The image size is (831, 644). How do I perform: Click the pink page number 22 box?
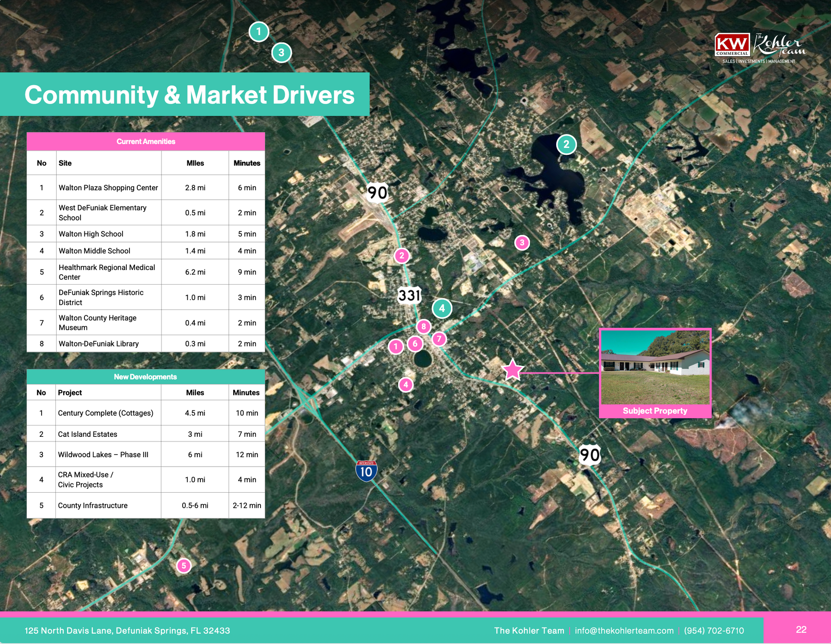(x=801, y=630)
